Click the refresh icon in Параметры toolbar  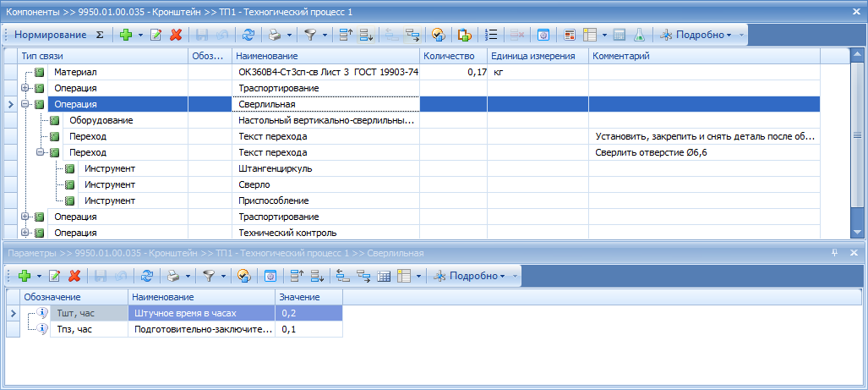(147, 275)
